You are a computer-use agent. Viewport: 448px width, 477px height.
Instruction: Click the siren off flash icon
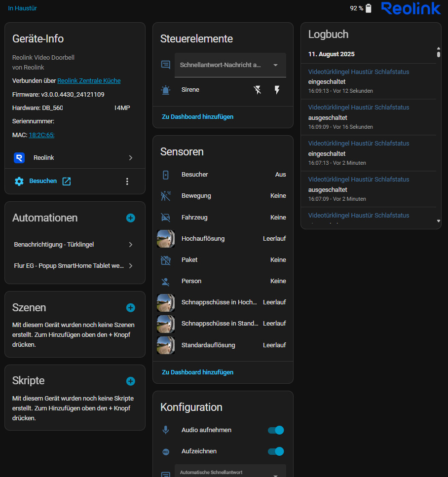(x=258, y=90)
